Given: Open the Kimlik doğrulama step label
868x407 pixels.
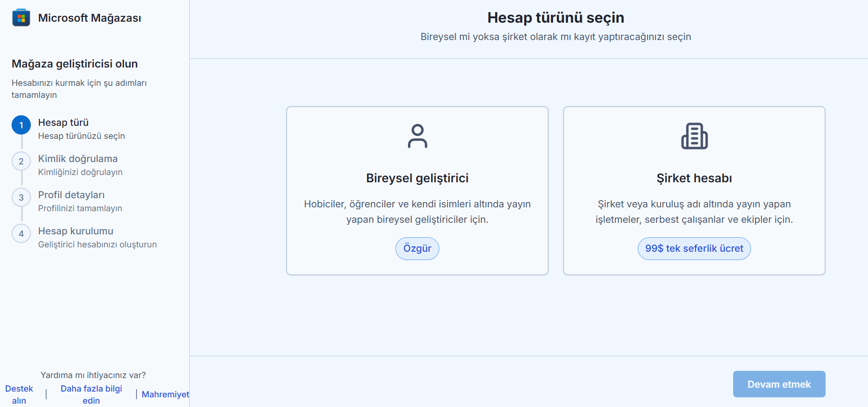Looking at the screenshot, I should coord(78,159).
